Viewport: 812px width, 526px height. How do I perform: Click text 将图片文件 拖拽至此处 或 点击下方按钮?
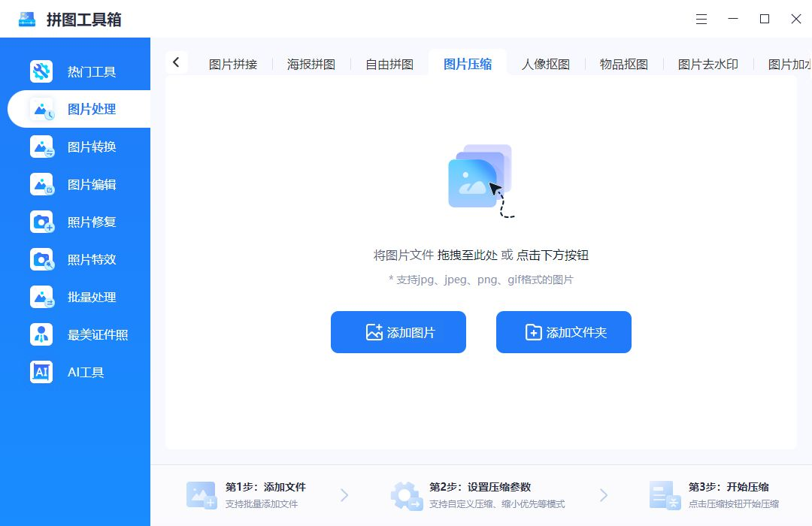coord(481,255)
